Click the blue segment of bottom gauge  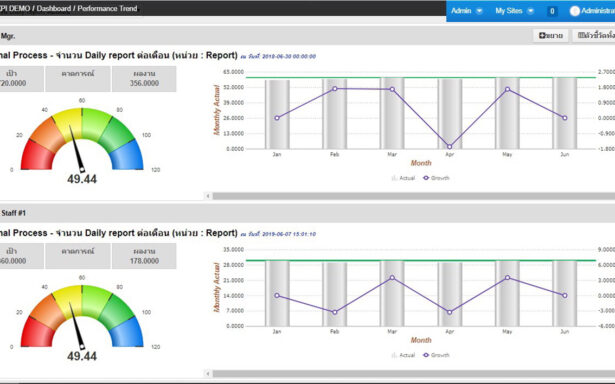click(127, 330)
